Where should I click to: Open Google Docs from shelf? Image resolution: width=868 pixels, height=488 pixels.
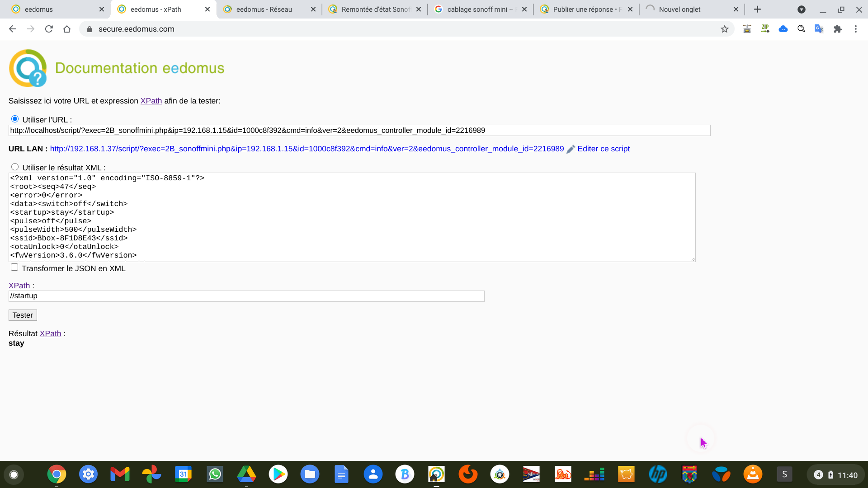click(x=341, y=474)
